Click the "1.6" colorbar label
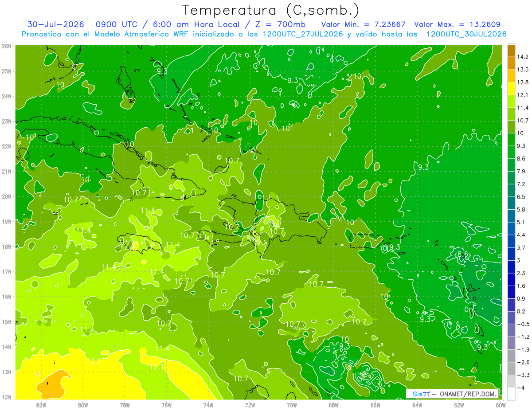Image resolution: width=532 pixels, height=411 pixels. pos(520,286)
